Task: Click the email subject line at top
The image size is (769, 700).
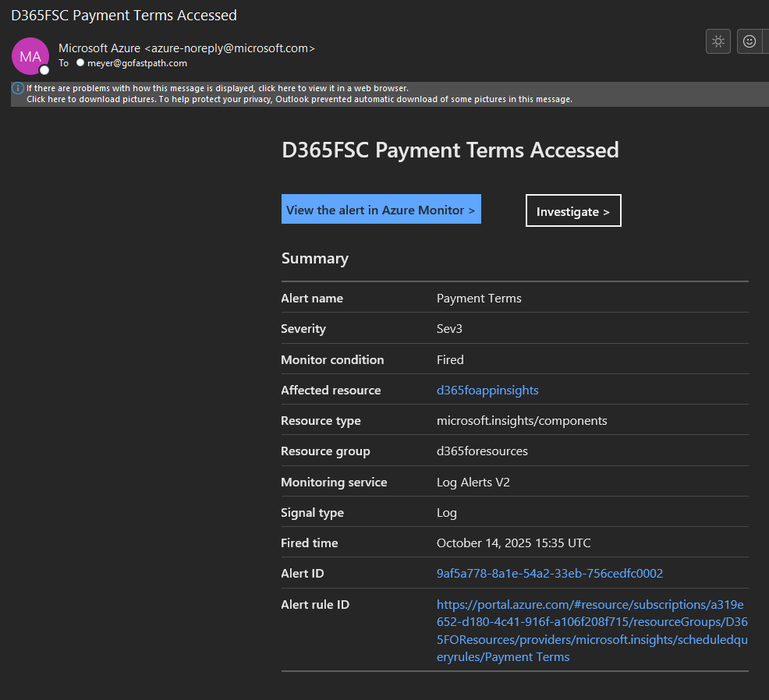Action: (124, 15)
